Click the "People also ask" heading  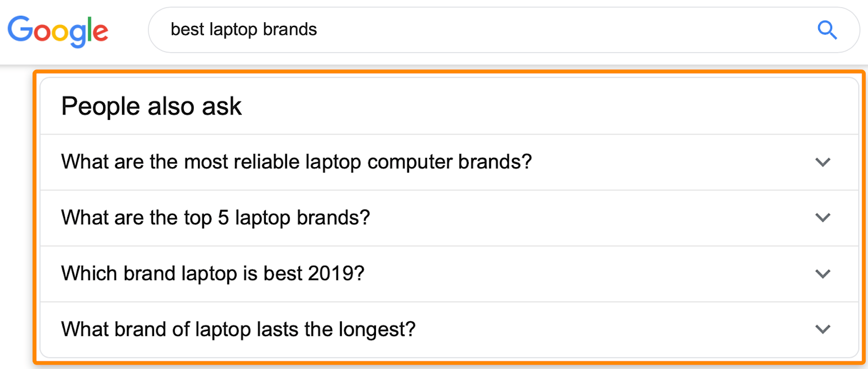pyautogui.click(x=151, y=106)
